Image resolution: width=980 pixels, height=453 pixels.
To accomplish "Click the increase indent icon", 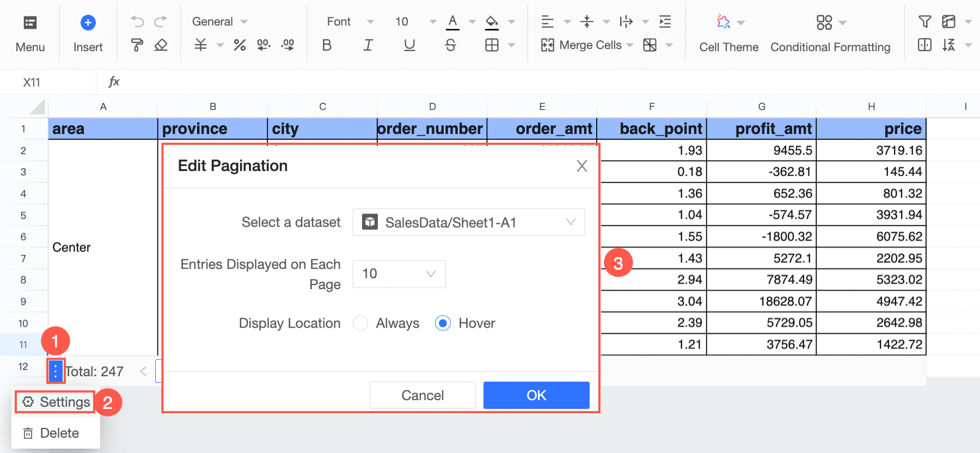I will click(665, 22).
